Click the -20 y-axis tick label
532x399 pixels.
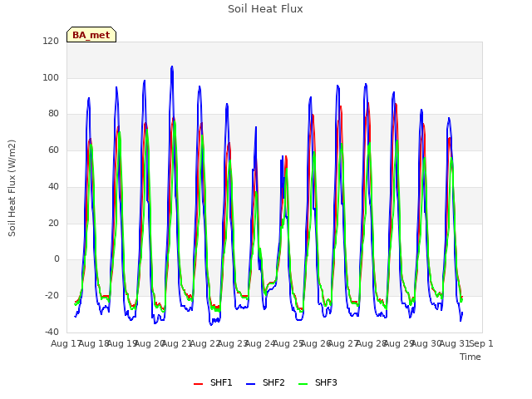52,296
